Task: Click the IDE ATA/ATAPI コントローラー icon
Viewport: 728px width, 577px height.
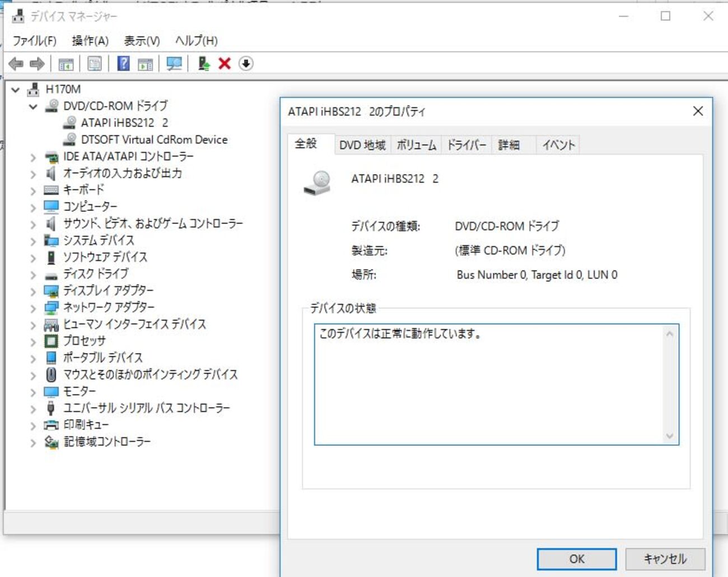Action: pos(52,157)
